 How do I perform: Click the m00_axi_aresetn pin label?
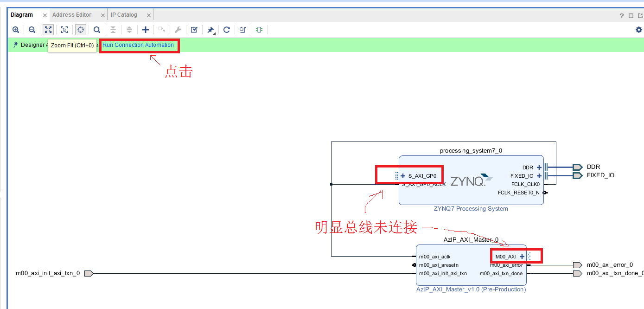pos(438,265)
